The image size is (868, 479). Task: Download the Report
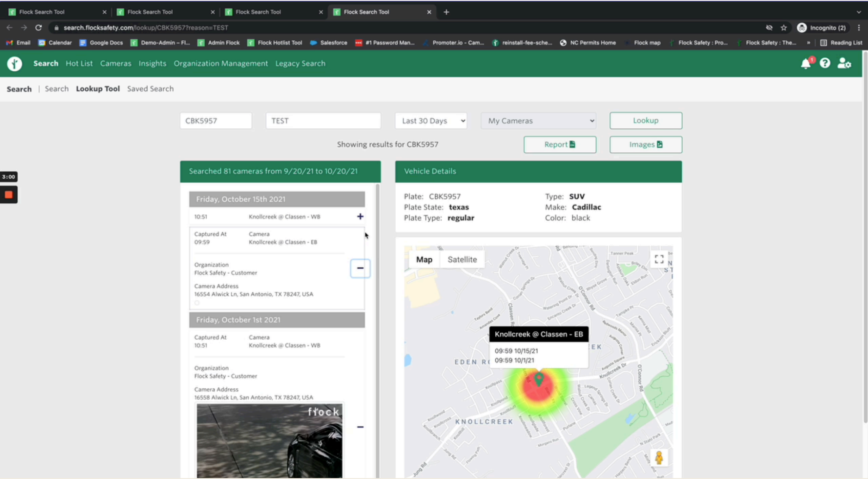[560, 145]
